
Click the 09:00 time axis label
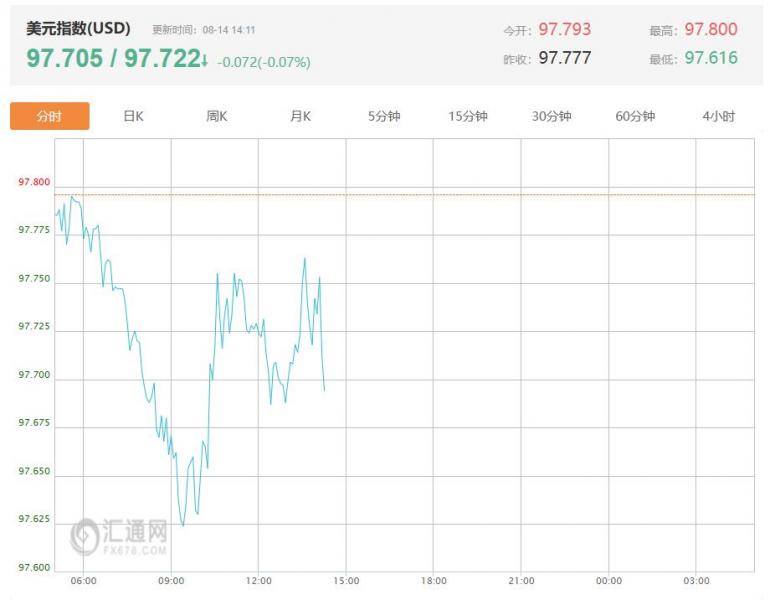[x=171, y=581]
